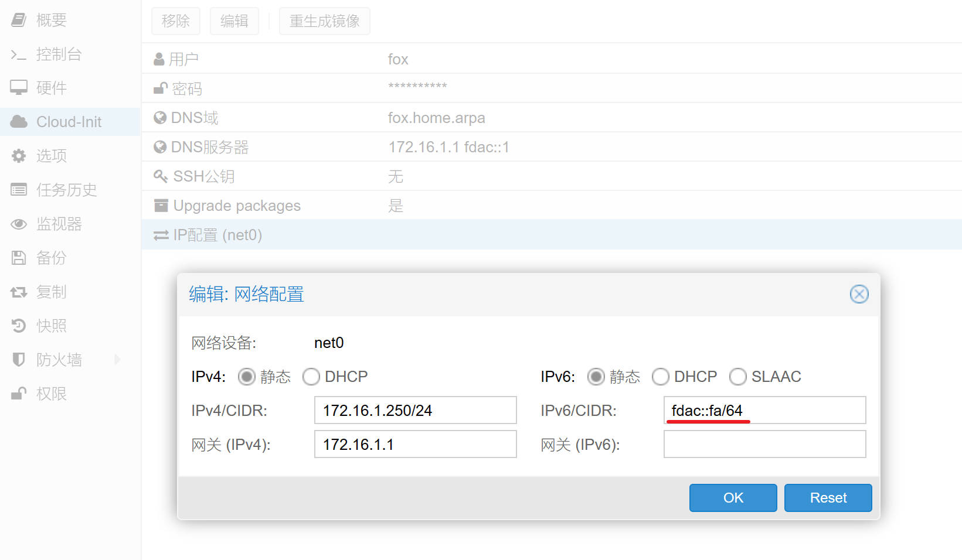Expand the 防火墙 submenu arrow
962x560 pixels.
click(x=117, y=360)
